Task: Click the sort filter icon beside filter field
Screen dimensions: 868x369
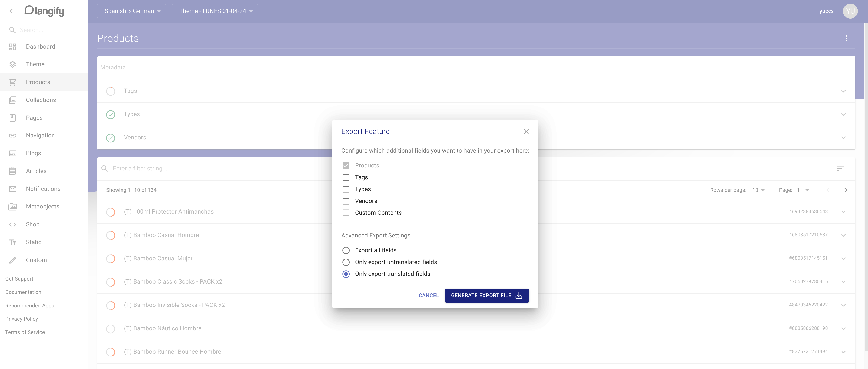Action: [x=840, y=169]
